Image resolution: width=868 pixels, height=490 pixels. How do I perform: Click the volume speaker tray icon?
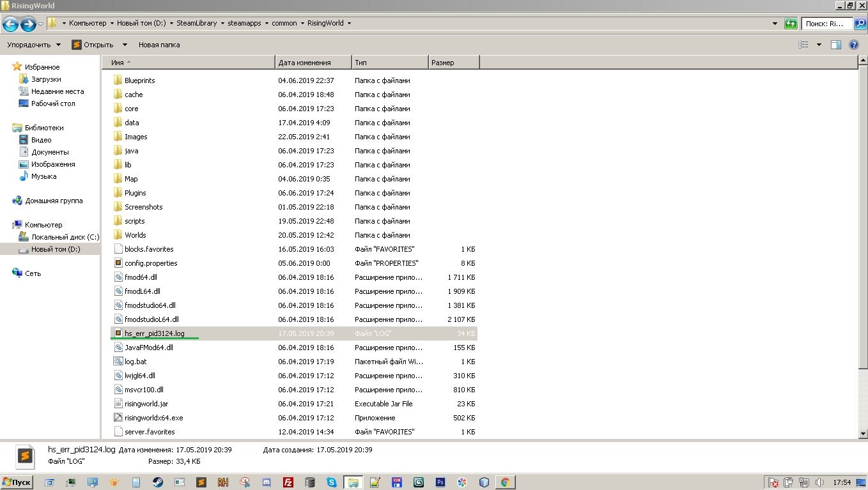coord(821,482)
